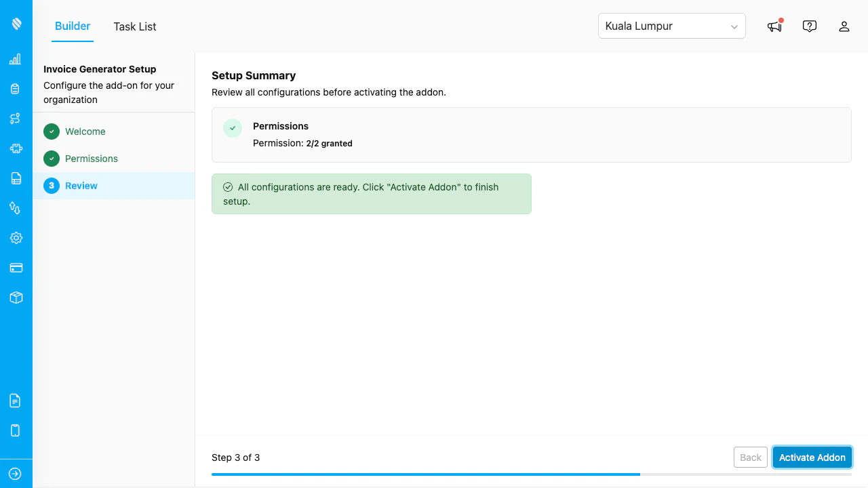Select the payment card icon in sidebar
The image size is (868, 488).
tap(15, 267)
